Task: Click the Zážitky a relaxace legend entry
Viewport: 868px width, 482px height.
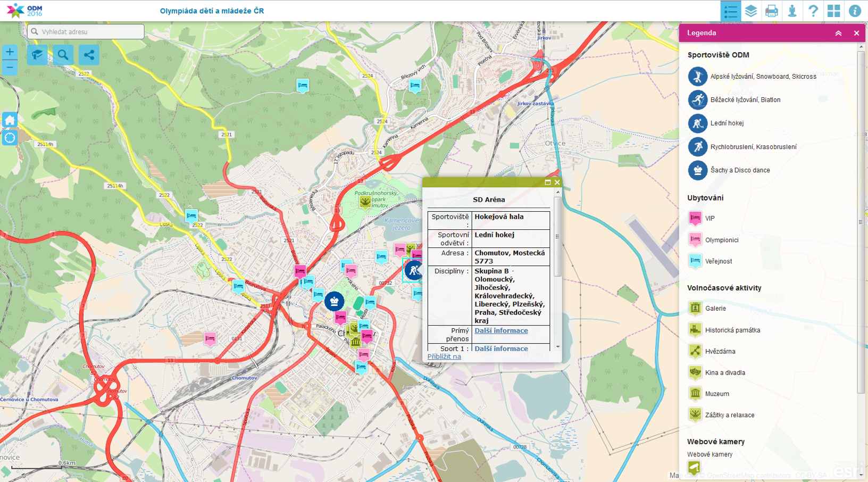Action: point(721,415)
